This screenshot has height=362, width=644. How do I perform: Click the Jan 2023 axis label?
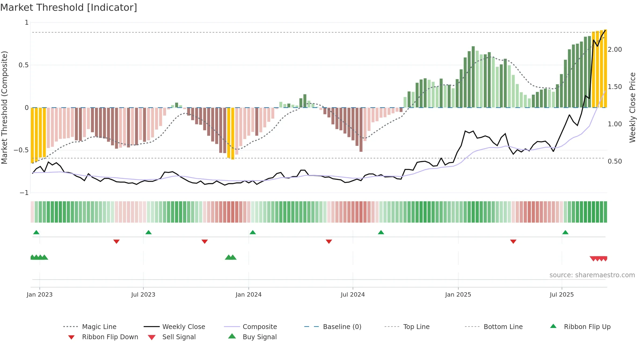tap(40, 294)
